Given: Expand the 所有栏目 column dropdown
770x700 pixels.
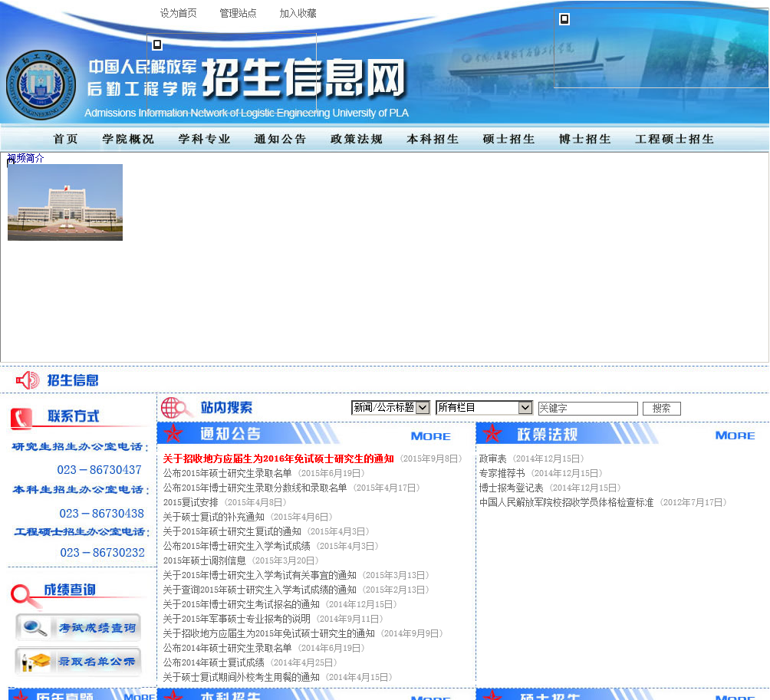Looking at the screenshot, I should pyautogui.click(x=484, y=407).
